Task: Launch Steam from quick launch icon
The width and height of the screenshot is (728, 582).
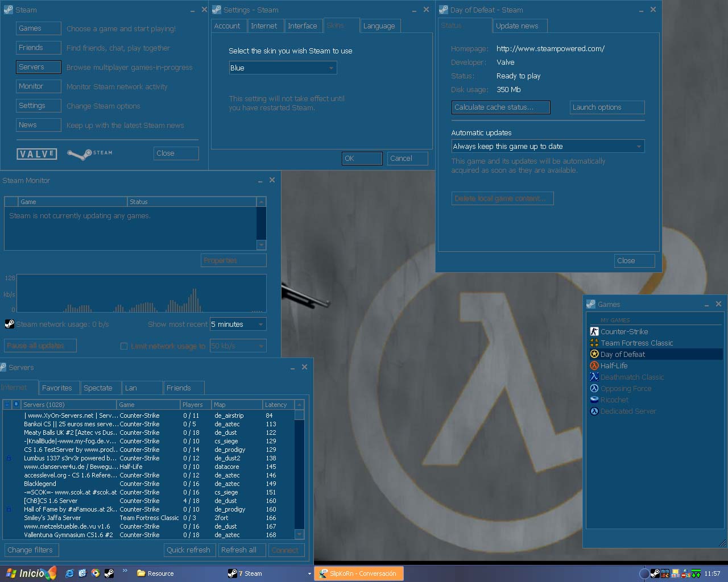Action: click(x=109, y=573)
